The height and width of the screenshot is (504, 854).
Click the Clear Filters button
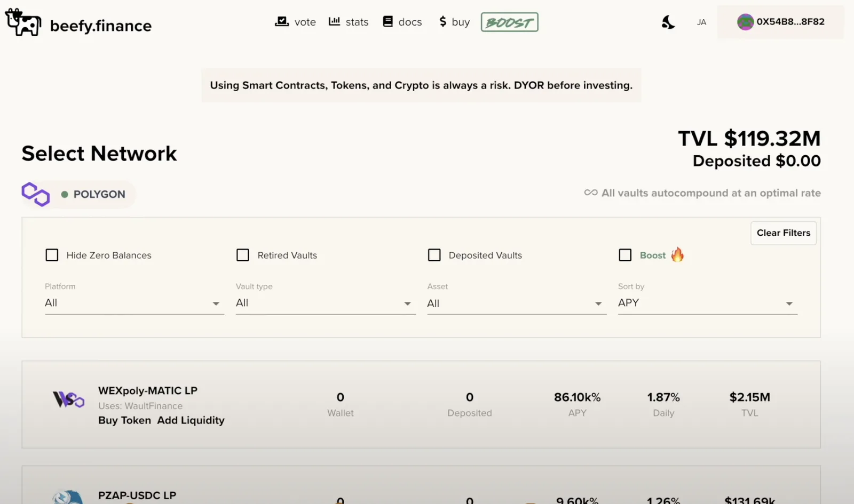783,233
